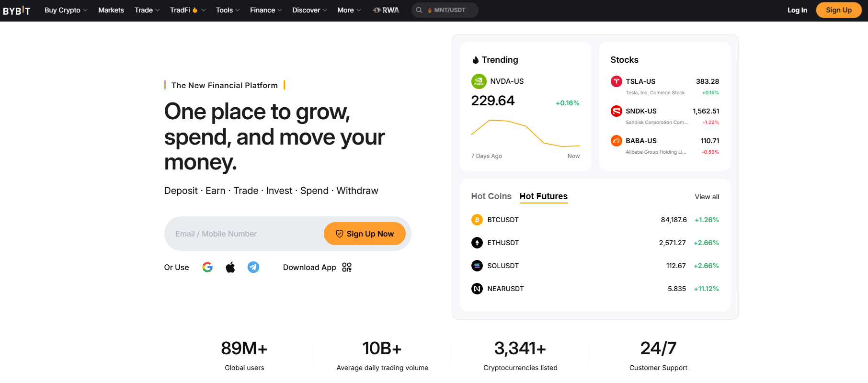The height and width of the screenshot is (383, 868).
Task: Expand the Discover dropdown
Action: click(x=309, y=10)
